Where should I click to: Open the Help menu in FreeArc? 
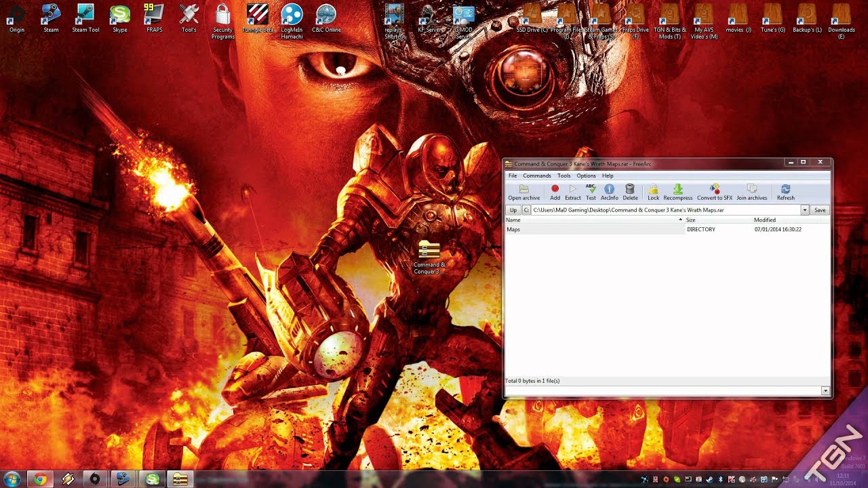(608, 176)
